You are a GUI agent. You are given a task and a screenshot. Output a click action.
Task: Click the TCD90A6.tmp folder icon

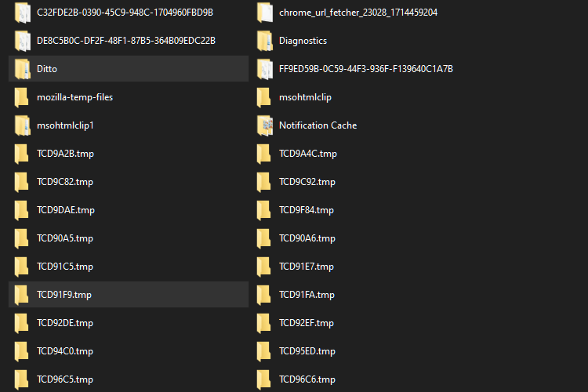(x=264, y=238)
